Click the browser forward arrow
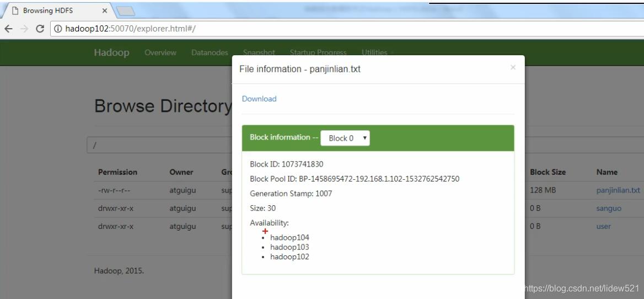Screen dimensions: 644x299 pyautogui.click(x=24, y=29)
